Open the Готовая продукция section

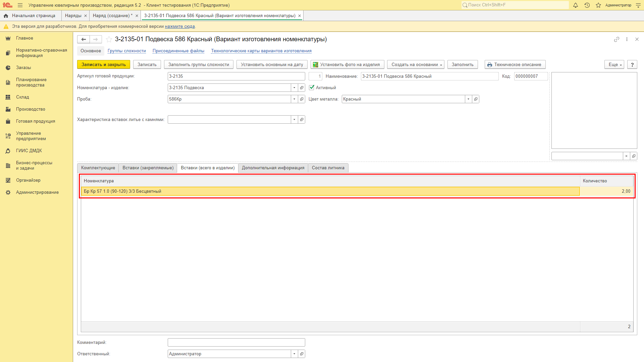(x=36, y=121)
